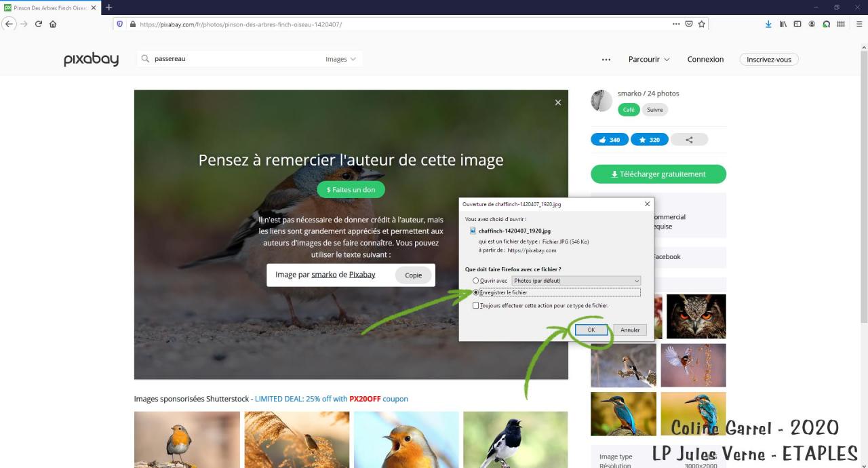Open the sponsored reed bird image
The width and height of the screenshot is (868, 468).
click(x=297, y=440)
